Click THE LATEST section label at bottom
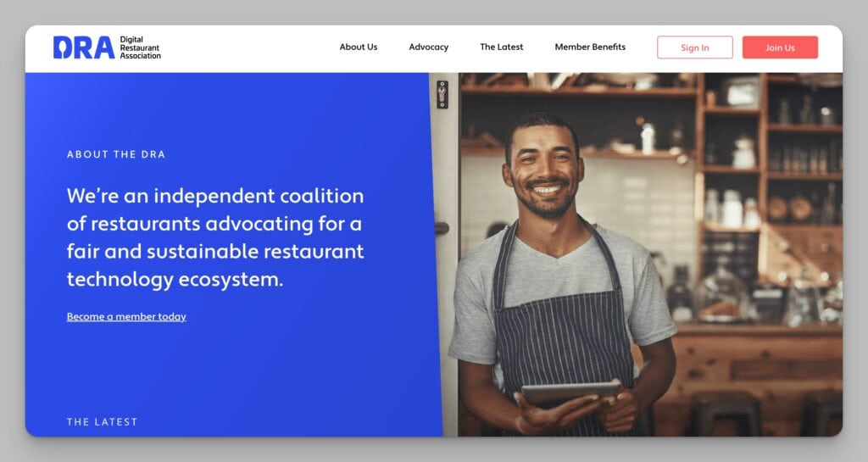Screen dimensions: 868x462 click(102, 421)
